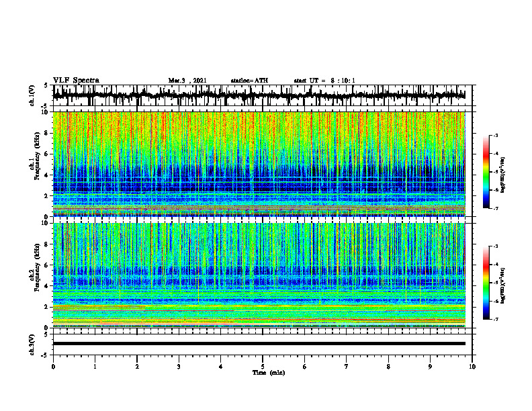Click time axis tick label "9"

[430, 367]
